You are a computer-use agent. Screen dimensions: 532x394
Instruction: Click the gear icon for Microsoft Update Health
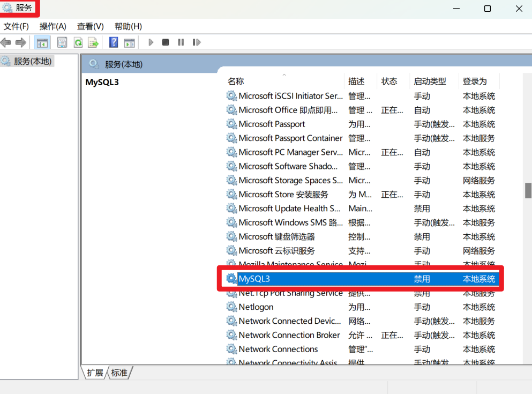(232, 209)
